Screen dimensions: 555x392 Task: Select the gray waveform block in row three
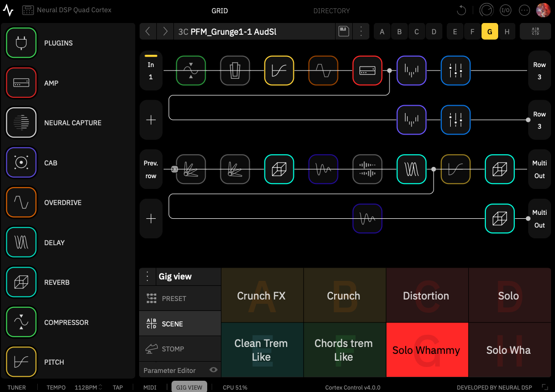coord(367,169)
